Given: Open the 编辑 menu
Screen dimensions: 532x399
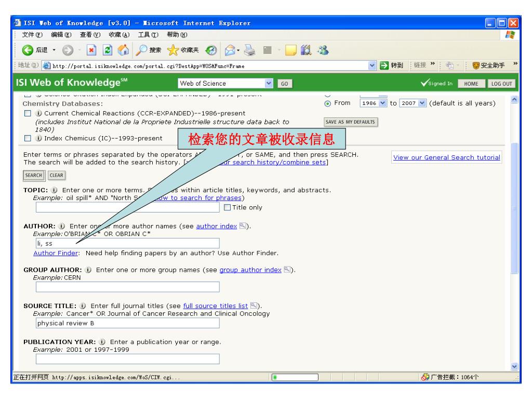Looking at the screenshot, I should 61,35.
